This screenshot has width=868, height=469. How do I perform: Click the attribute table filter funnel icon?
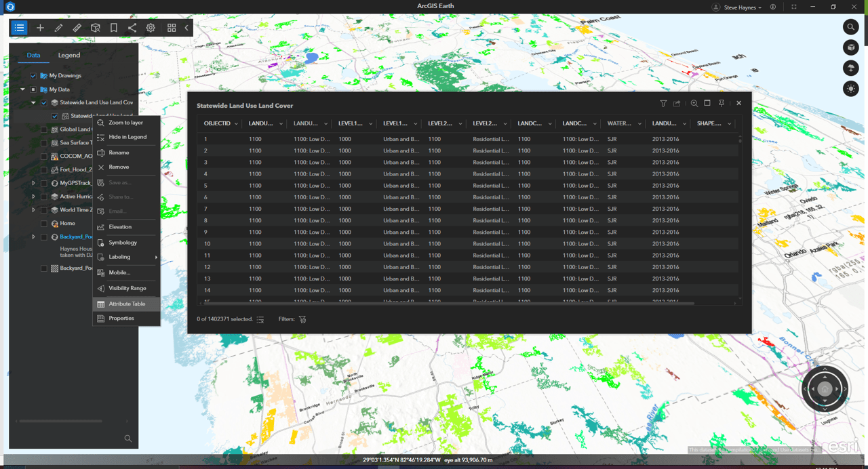(x=663, y=103)
